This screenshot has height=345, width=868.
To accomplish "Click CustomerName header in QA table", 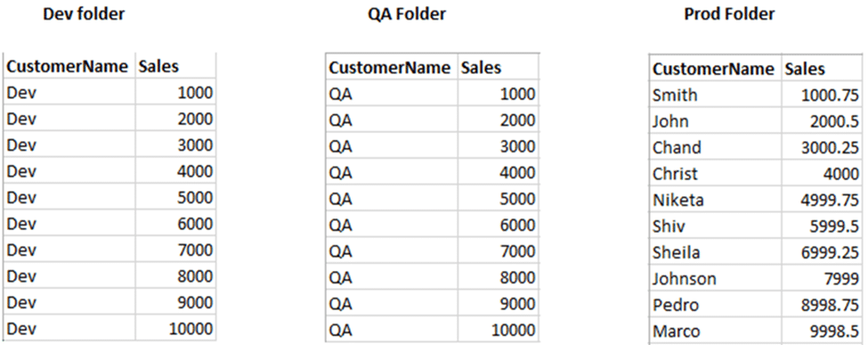I will tap(390, 68).
